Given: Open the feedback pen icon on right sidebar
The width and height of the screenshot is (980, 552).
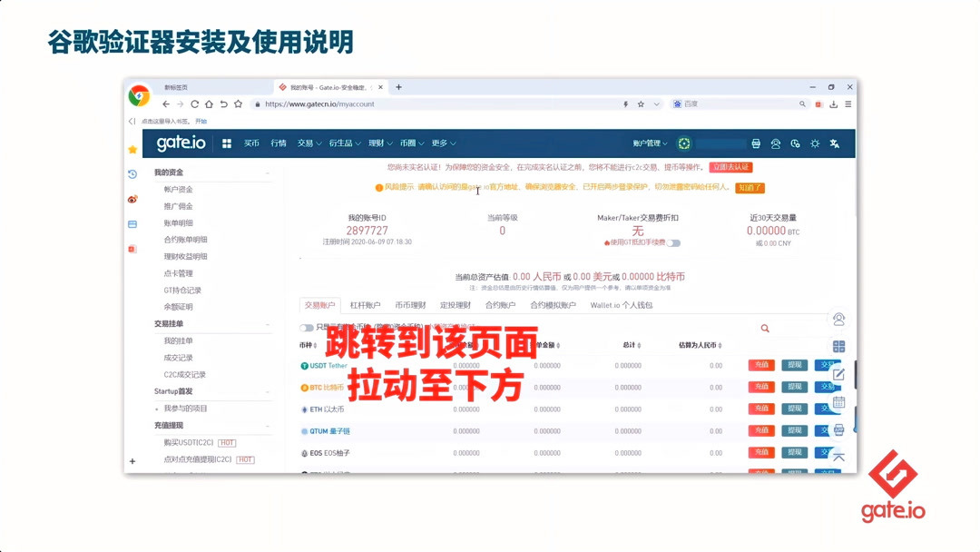Looking at the screenshot, I should coord(838,372).
